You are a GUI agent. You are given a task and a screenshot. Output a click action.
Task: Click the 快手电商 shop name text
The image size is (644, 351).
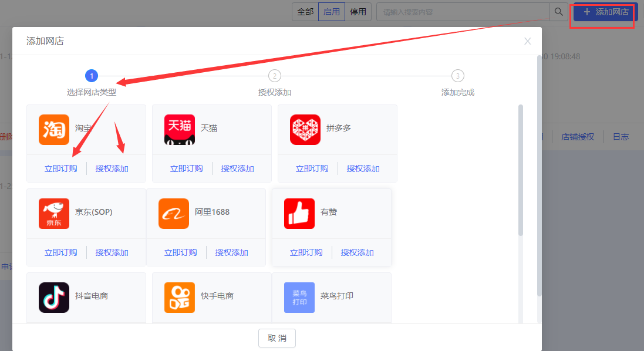pos(217,296)
